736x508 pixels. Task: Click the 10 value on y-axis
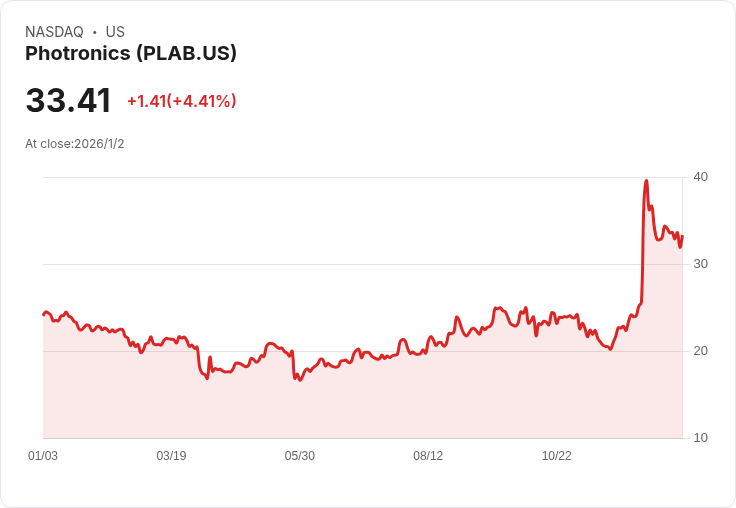click(x=700, y=438)
